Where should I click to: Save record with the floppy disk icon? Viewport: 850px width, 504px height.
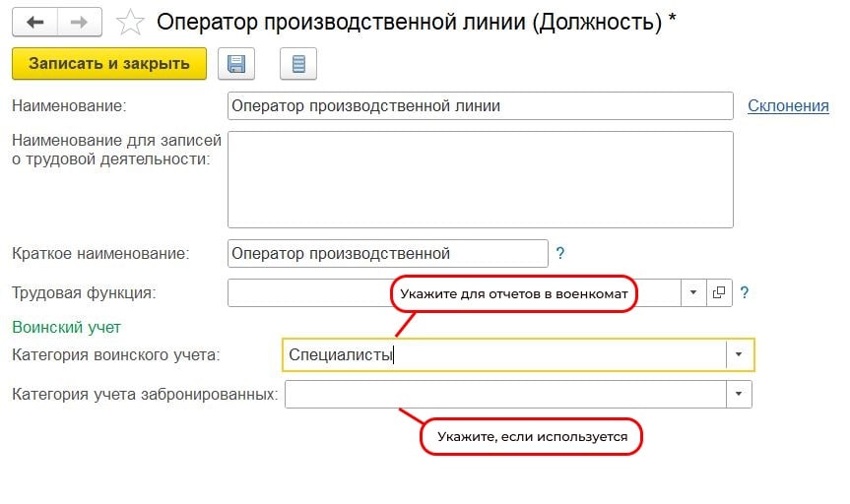(x=236, y=64)
